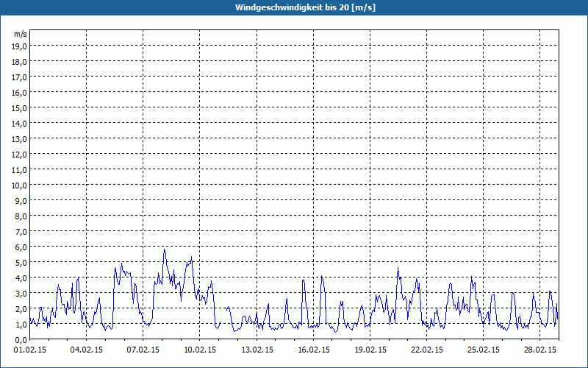Click the y-axis value '12,0'
This screenshot has height=368, width=588.
(20, 155)
